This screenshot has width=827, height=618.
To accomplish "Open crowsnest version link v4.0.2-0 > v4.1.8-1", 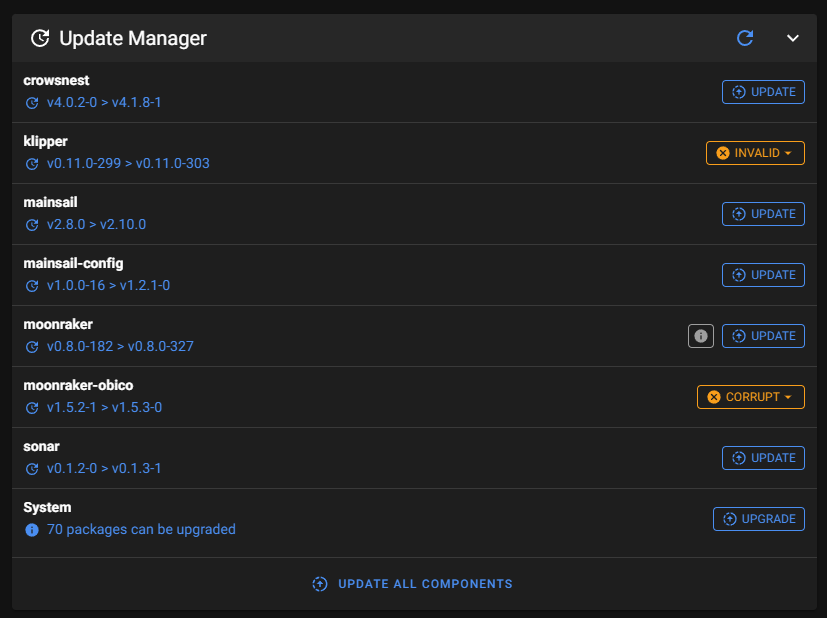I will pos(104,102).
